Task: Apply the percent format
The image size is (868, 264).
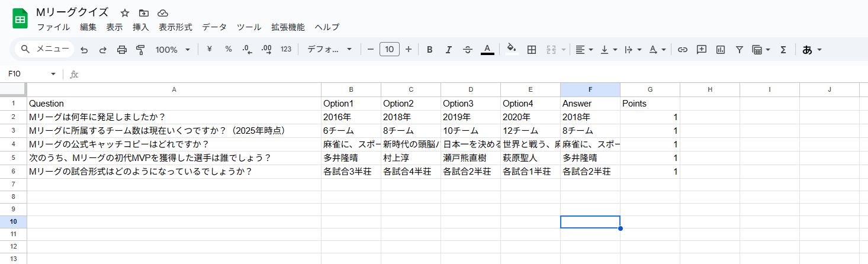Action: pyautogui.click(x=229, y=49)
